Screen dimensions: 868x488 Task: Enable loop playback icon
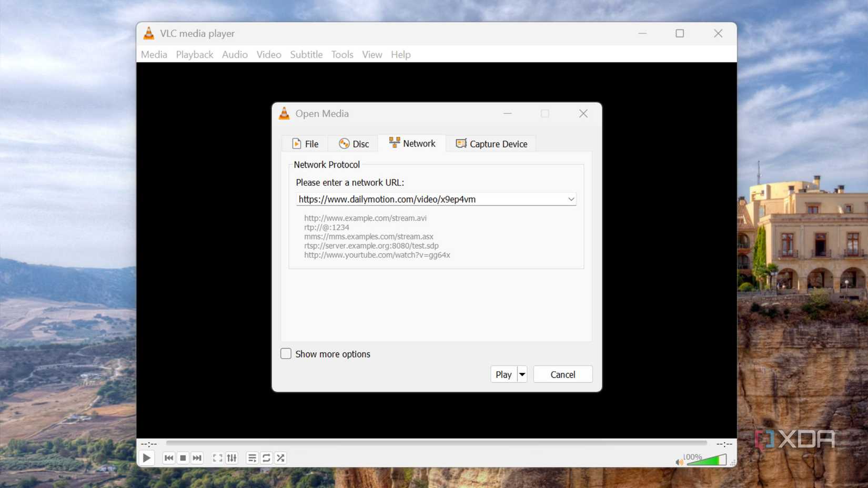click(x=266, y=457)
